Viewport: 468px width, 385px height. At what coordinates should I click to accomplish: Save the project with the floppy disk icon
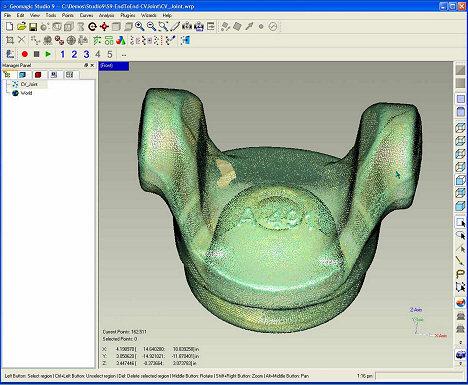tap(33, 27)
